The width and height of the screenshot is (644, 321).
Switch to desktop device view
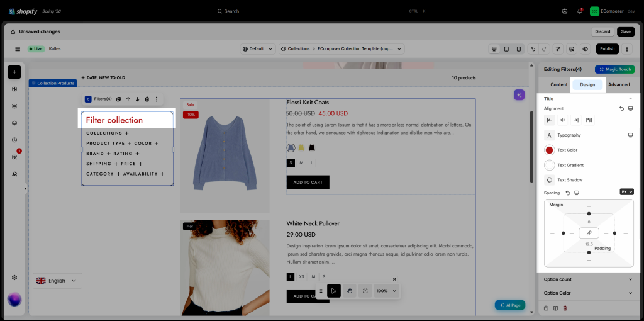pyautogui.click(x=494, y=49)
